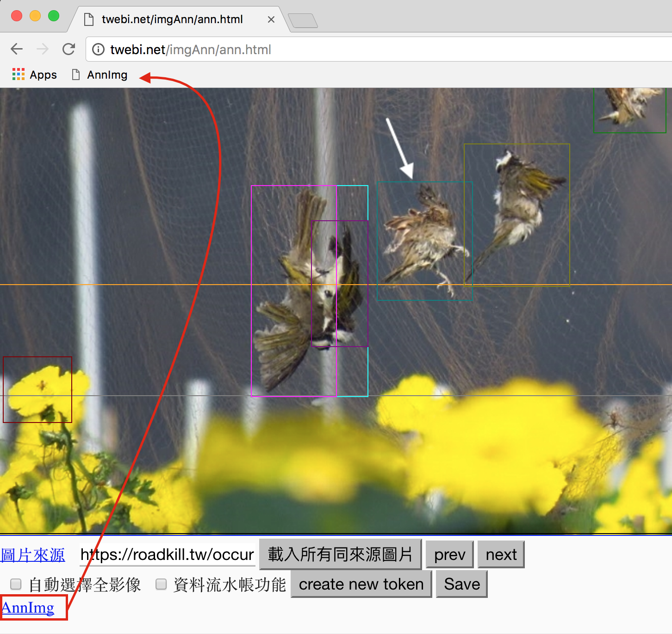Save the annotations with Save button
The image size is (672, 634).
(462, 584)
